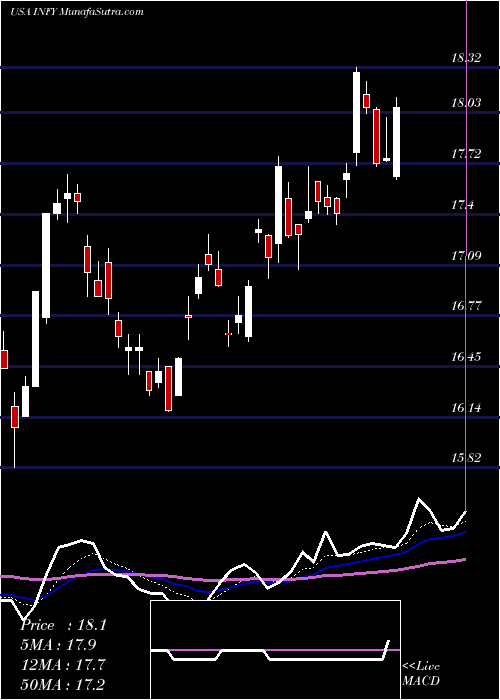
Task: Click the 17.09 price axis label
Action: 466,256
